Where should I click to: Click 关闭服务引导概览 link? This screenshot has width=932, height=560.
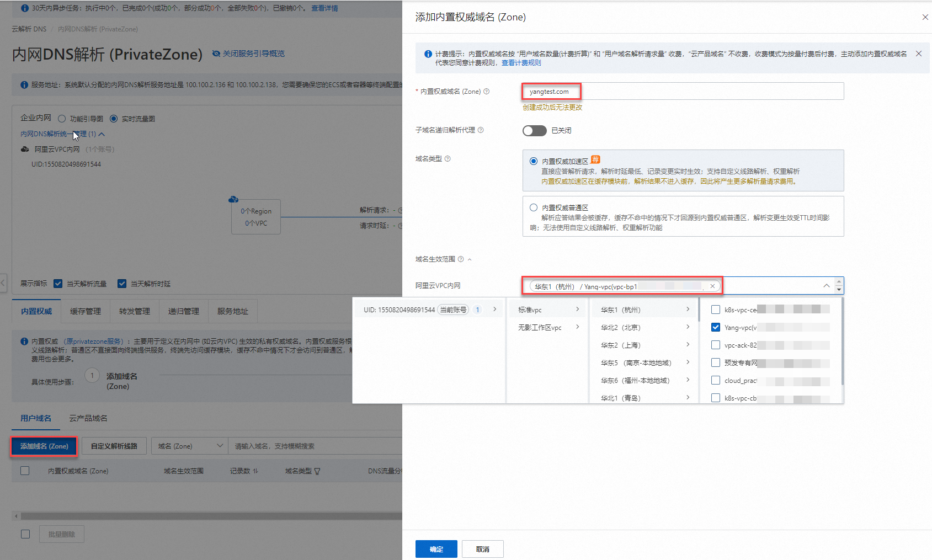click(254, 54)
